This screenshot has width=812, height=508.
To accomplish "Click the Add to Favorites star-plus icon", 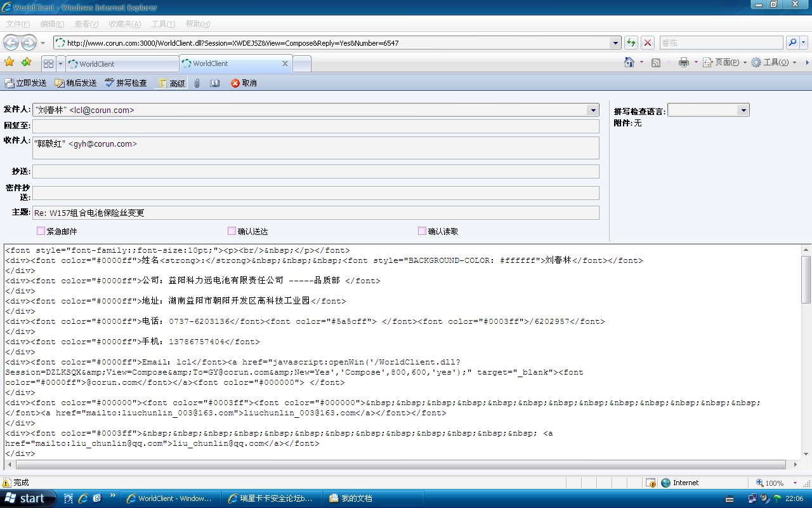I will pos(26,62).
